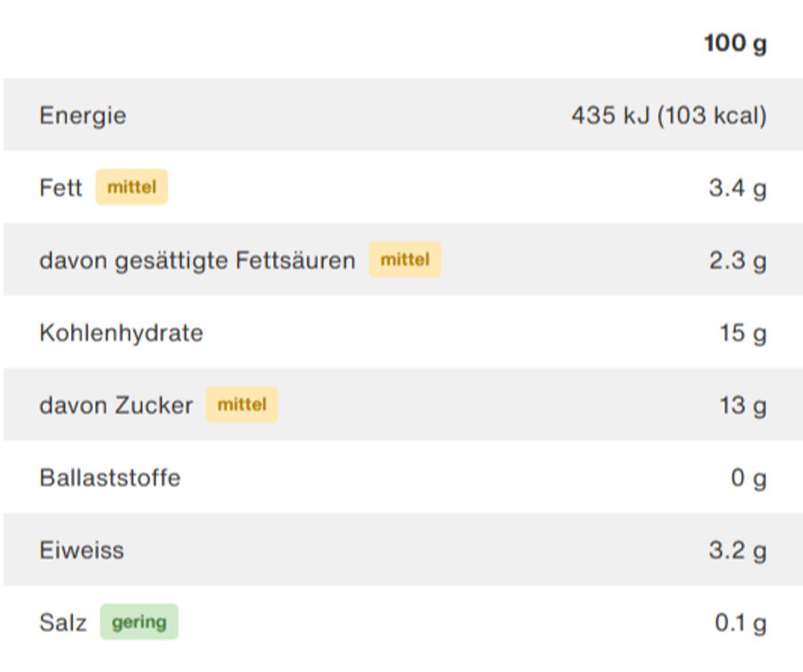Click the green gering badge beside Salz

point(139,622)
